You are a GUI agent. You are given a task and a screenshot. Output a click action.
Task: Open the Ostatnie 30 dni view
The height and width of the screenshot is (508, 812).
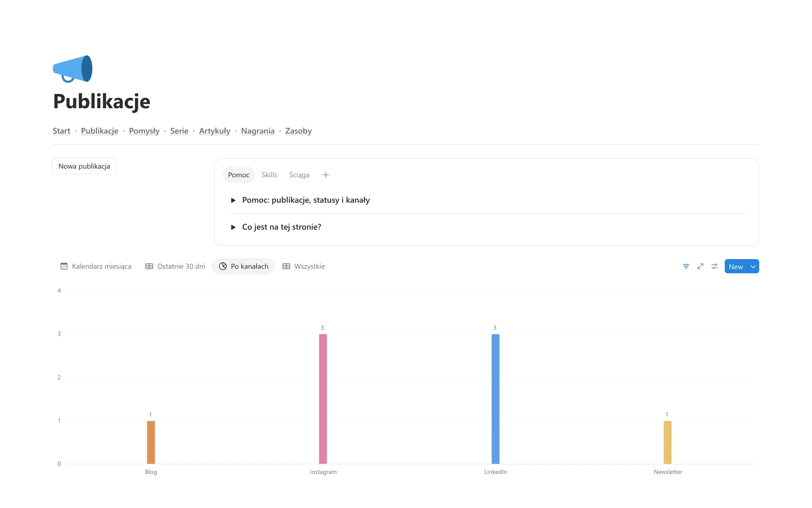175,266
